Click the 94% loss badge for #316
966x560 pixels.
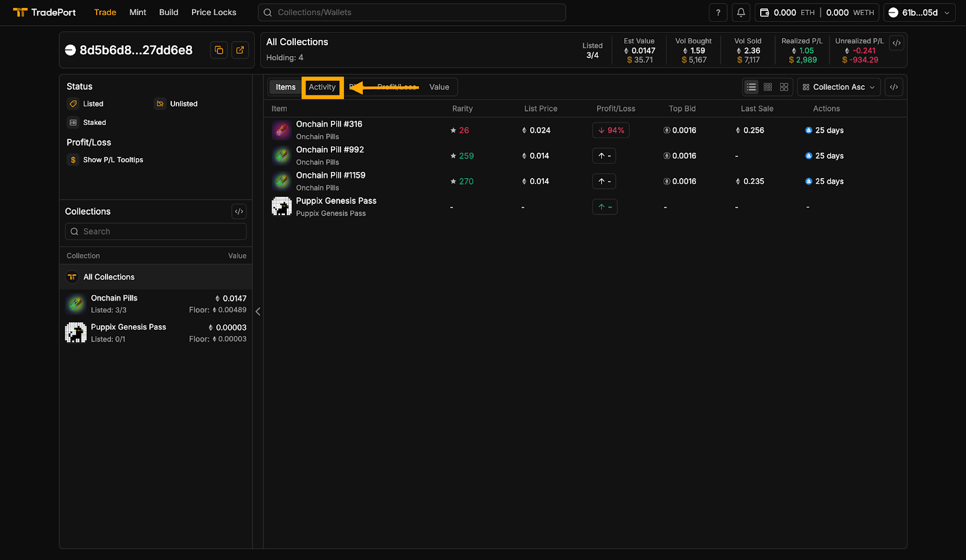point(610,130)
